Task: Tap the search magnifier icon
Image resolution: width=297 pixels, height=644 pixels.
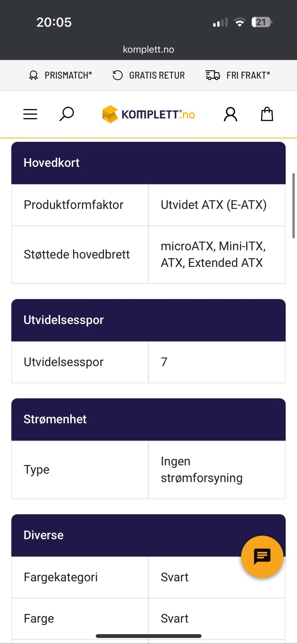Action: (67, 114)
